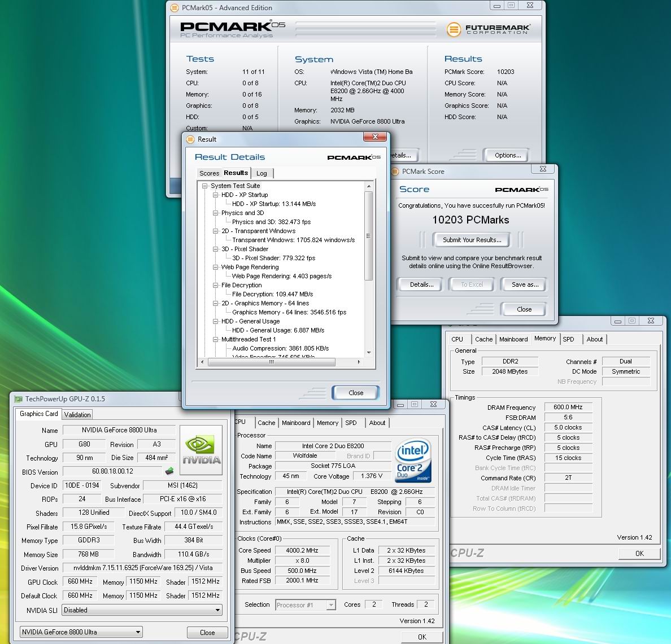Collapse the File Decryption node

tap(215, 285)
